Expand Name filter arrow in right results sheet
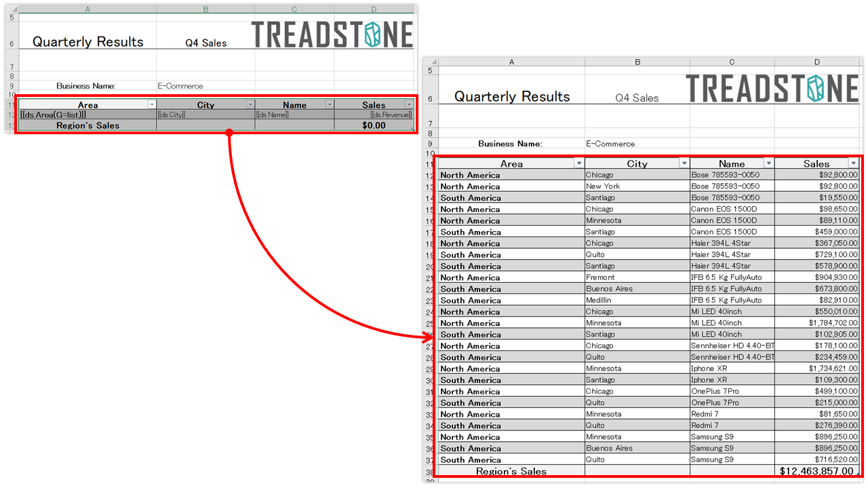Viewport: 868px width, 488px height. point(769,163)
